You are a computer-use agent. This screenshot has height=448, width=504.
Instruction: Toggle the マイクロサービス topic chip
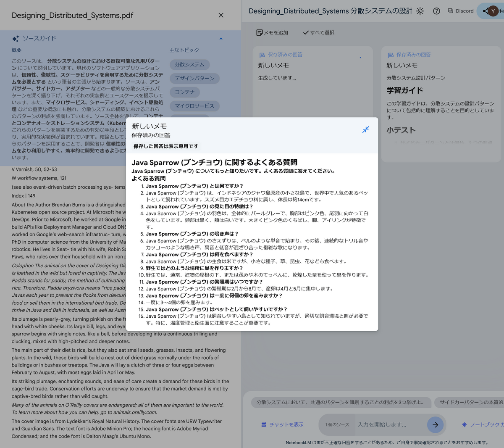(194, 106)
